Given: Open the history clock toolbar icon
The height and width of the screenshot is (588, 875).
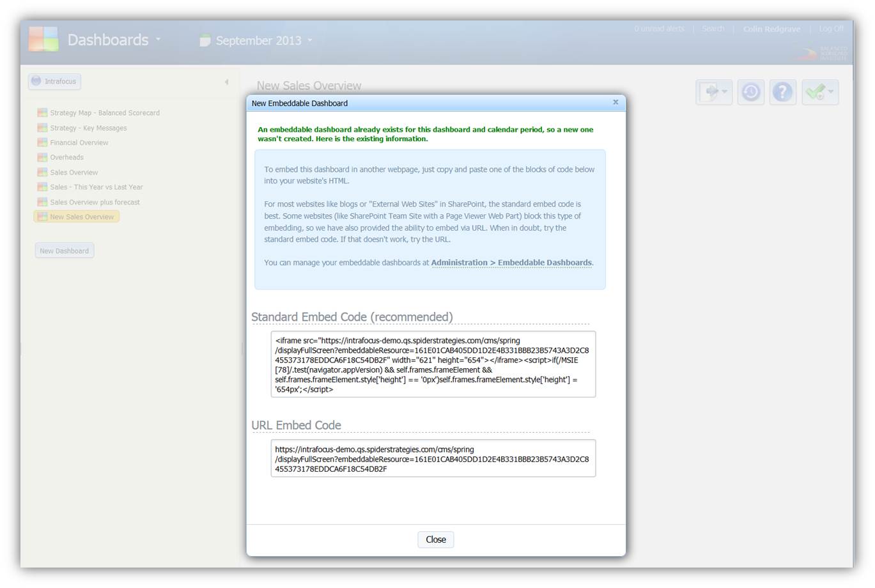Looking at the screenshot, I should pyautogui.click(x=751, y=92).
